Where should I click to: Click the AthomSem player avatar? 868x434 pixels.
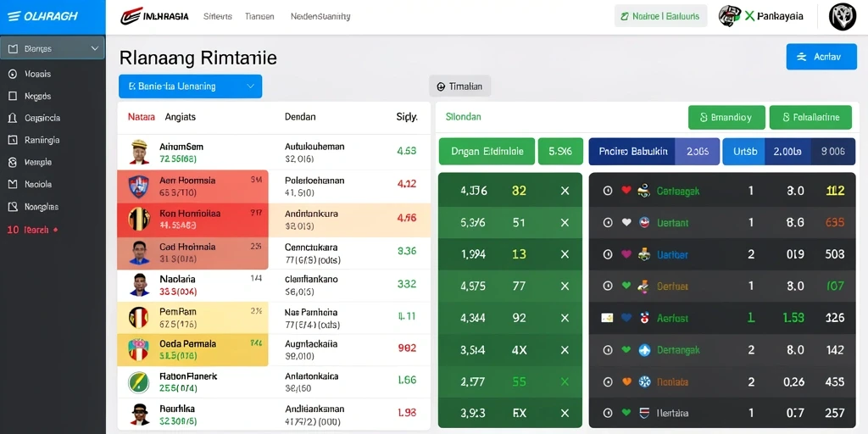(x=139, y=152)
